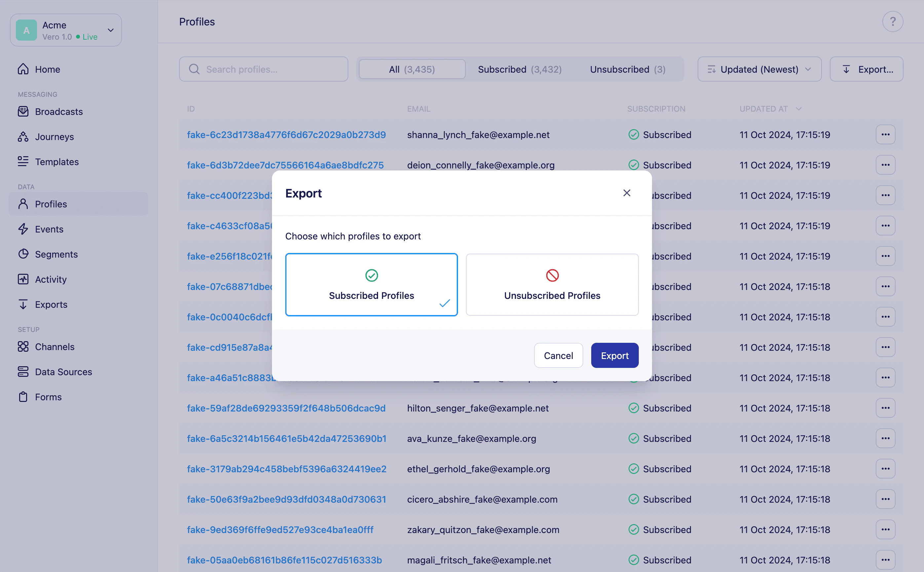Open row menu for magali_fritsch profile

point(885,560)
